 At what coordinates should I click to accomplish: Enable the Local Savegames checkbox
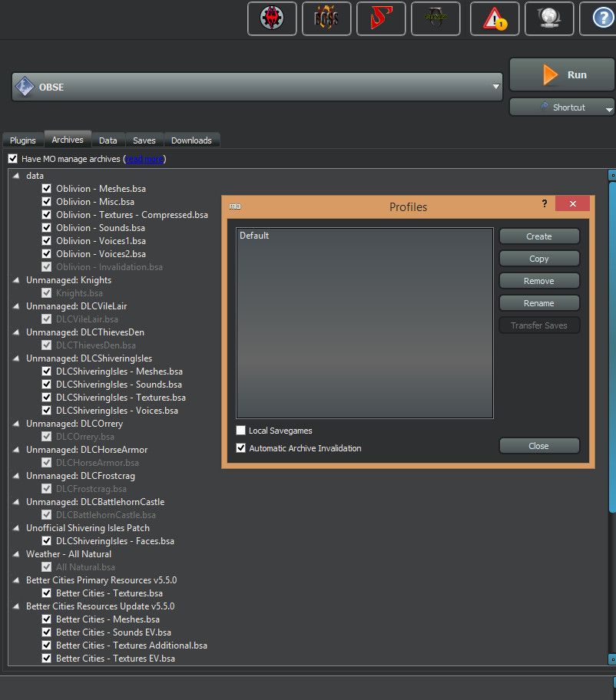240,431
